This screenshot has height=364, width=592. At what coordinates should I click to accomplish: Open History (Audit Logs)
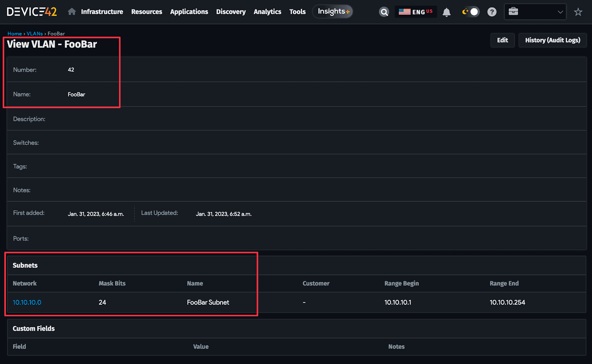pyautogui.click(x=552, y=40)
